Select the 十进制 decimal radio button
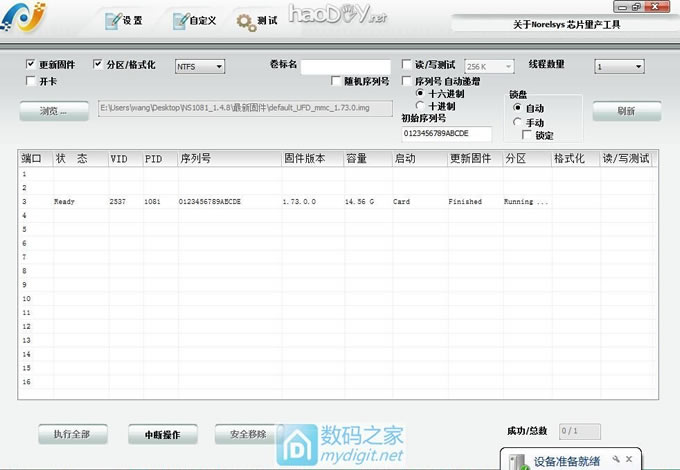Screen dimensions: 680x470 click(420, 107)
